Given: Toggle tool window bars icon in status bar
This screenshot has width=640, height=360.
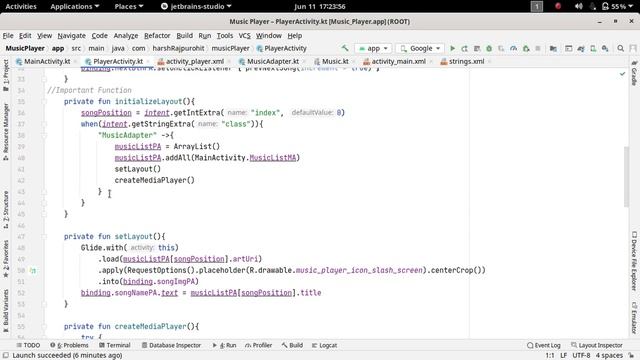Looking at the screenshot, I should coord(6,356).
